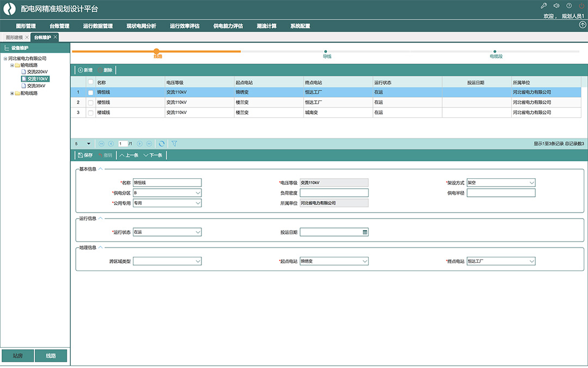Open the page size dropdown showing 5

pos(88,144)
